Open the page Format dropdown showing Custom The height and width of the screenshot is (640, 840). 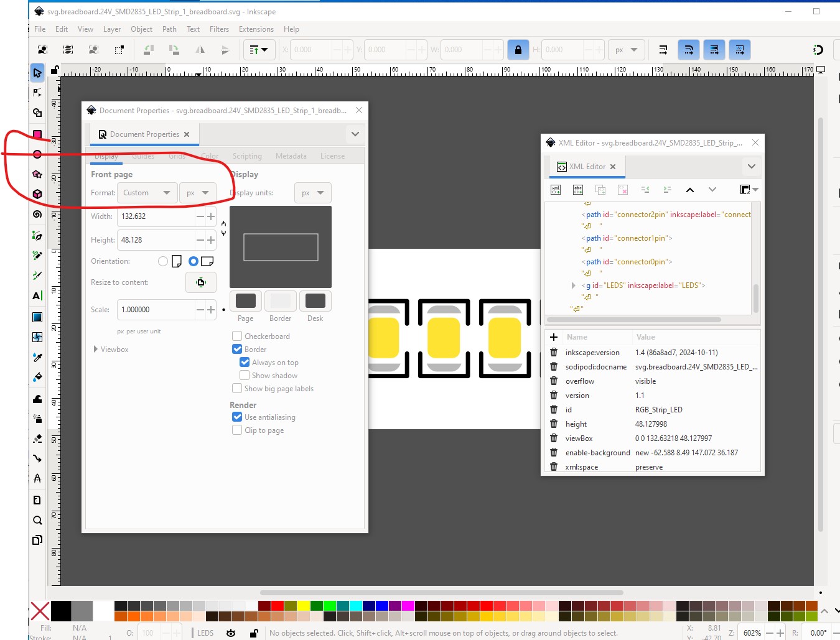pos(147,193)
